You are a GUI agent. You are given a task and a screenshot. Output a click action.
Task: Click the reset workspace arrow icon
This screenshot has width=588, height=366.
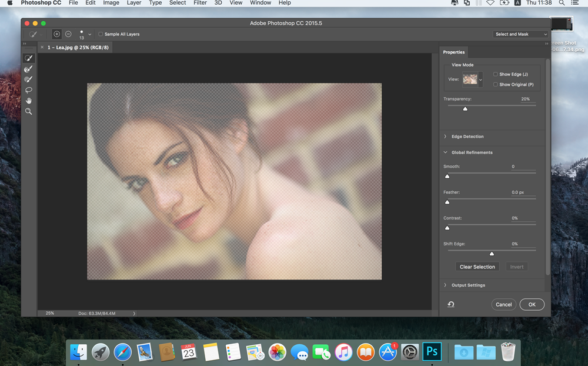click(451, 304)
